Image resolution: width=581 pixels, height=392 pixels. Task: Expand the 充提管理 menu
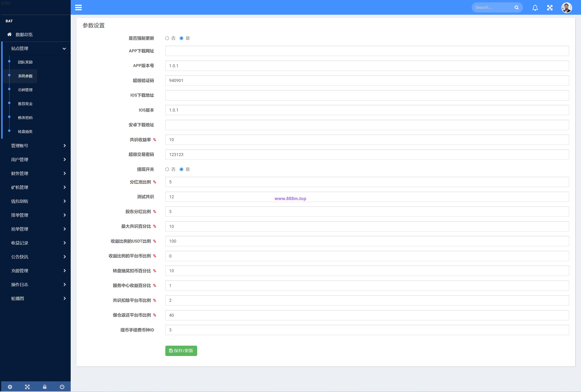pos(36,271)
